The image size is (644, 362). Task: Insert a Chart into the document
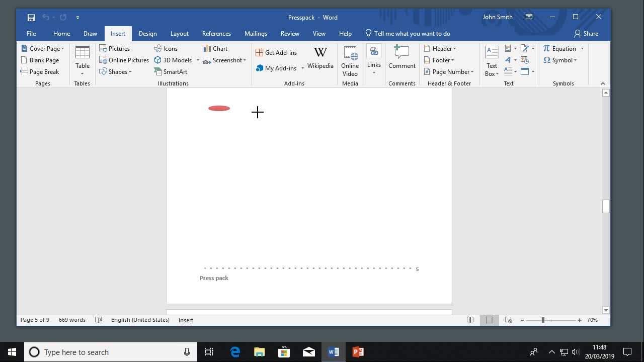click(x=215, y=49)
